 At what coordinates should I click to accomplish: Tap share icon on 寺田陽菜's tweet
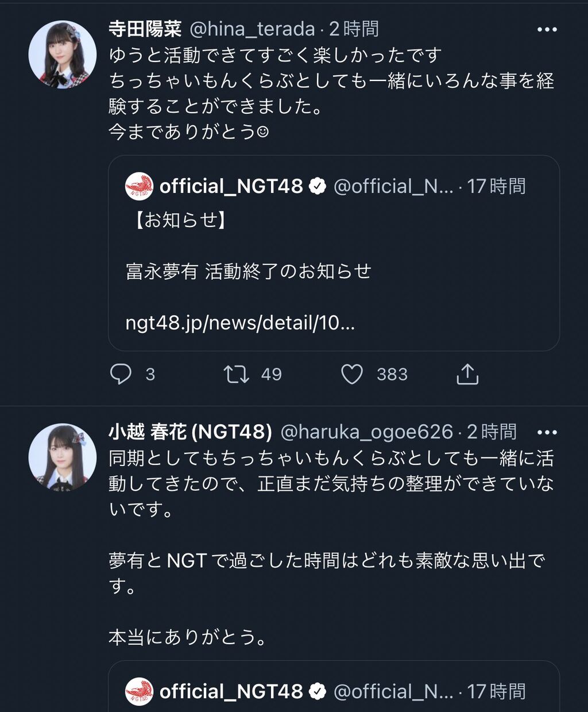pos(467,374)
